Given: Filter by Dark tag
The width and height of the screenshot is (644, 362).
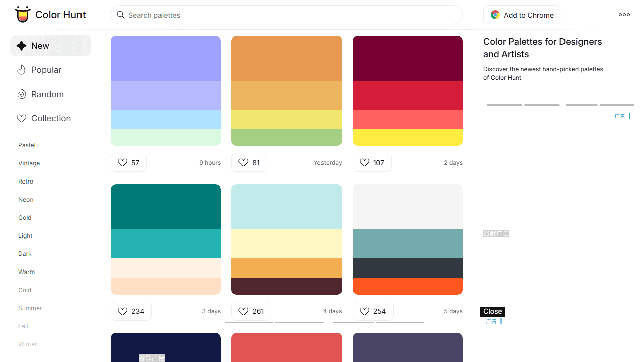Looking at the screenshot, I should point(25,254).
